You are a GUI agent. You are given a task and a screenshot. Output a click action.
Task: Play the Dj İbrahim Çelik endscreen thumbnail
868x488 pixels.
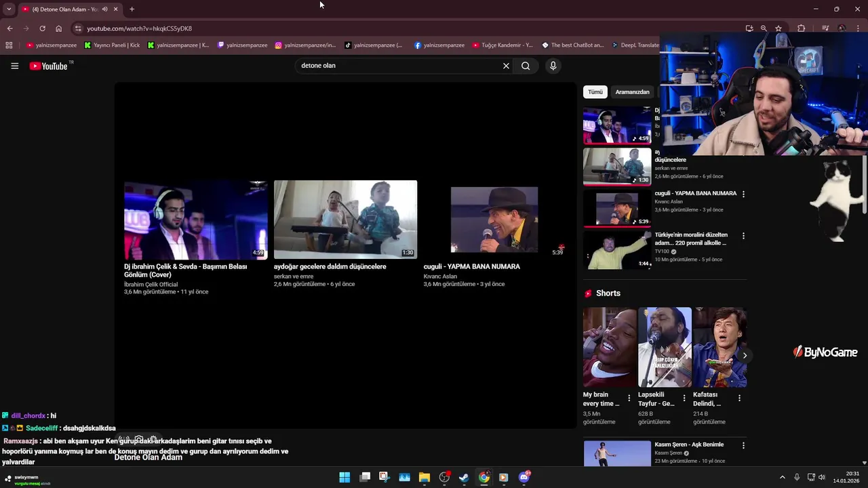195,220
